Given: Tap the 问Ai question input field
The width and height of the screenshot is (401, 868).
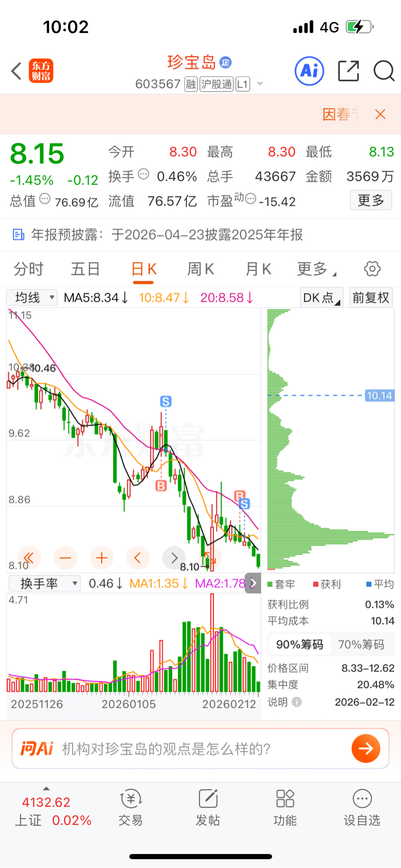Looking at the screenshot, I should [200, 749].
